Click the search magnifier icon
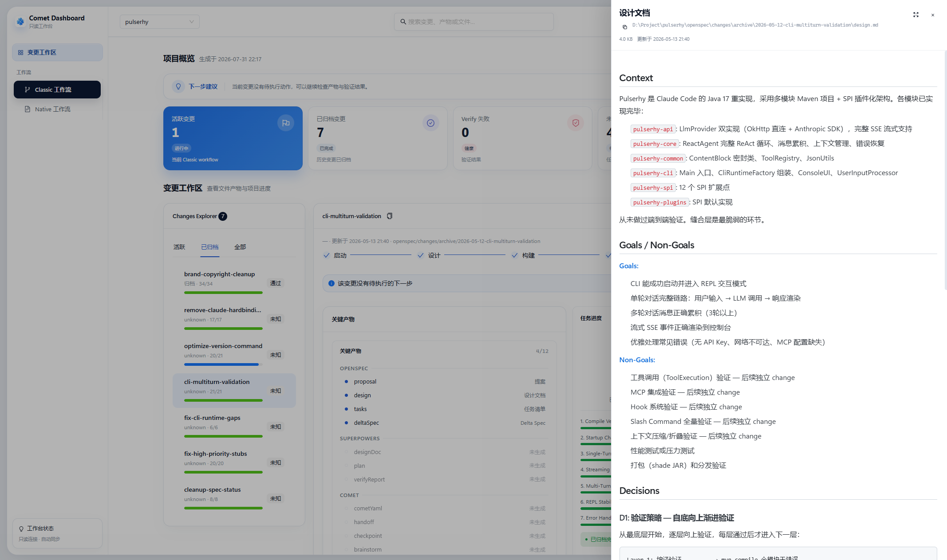This screenshot has width=947, height=560. pyautogui.click(x=403, y=22)
